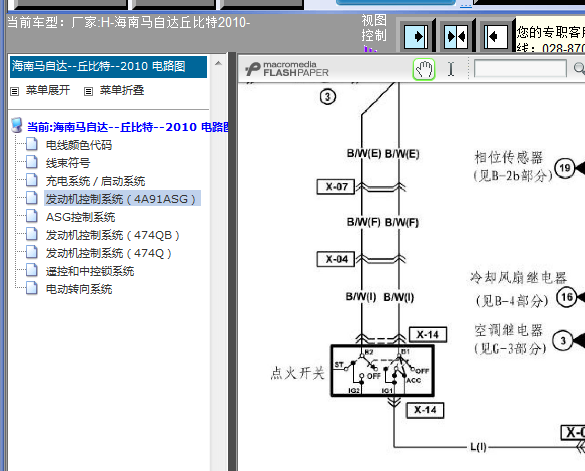Image resolution: width=585 pixels, height=471 pixels.
Task: Click the circled 16 reference marker
Action: (566, 297)
